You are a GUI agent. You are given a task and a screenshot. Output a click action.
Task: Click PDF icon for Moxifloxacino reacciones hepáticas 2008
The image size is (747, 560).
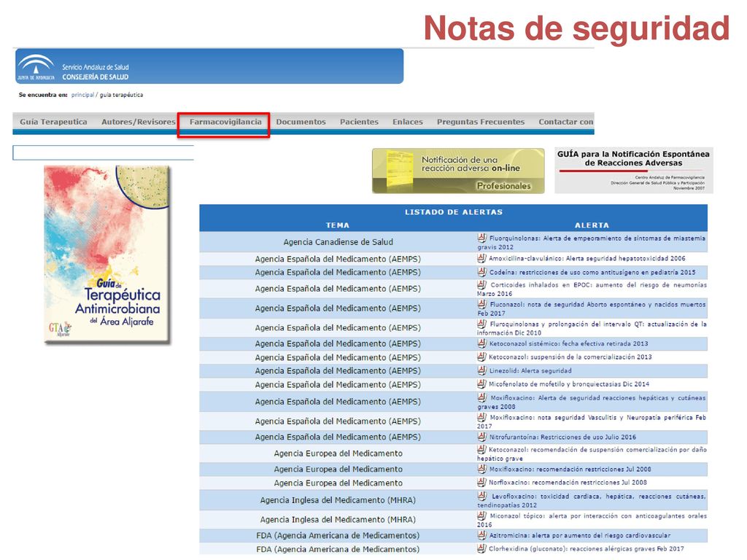[x=481, y=397]
